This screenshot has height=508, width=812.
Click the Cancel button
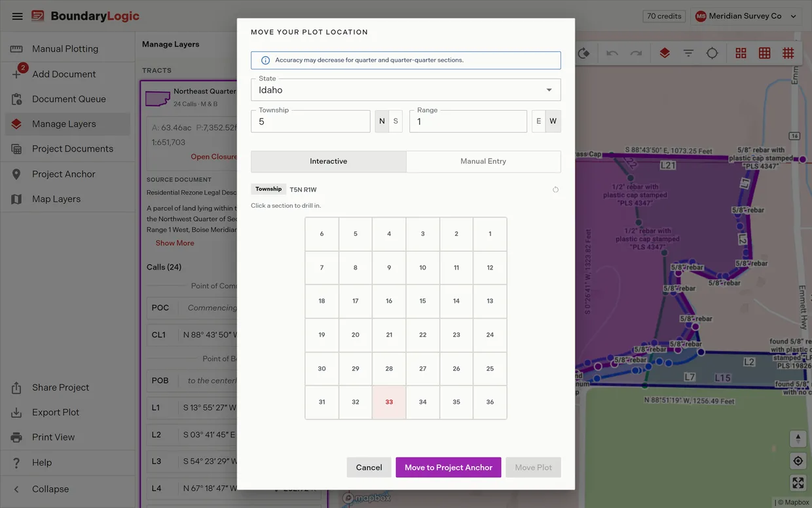pyautogui.click(x=369, y=467)
